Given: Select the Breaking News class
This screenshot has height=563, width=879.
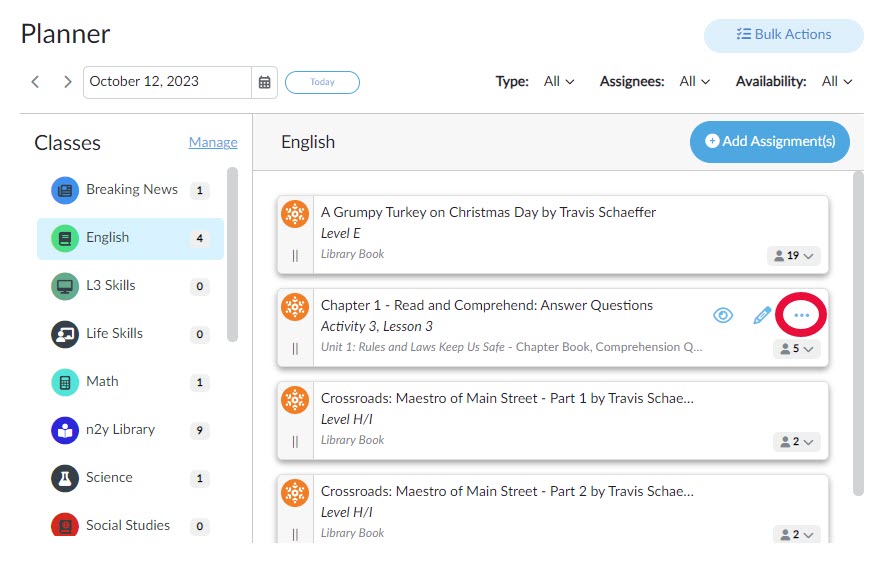Looking at the screenshot, I should [130, 190].
